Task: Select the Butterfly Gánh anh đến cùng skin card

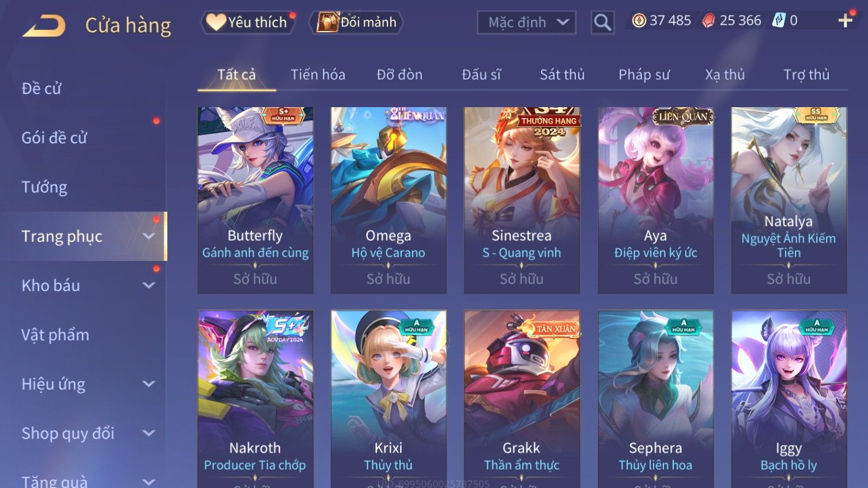Action: [255, 201]
